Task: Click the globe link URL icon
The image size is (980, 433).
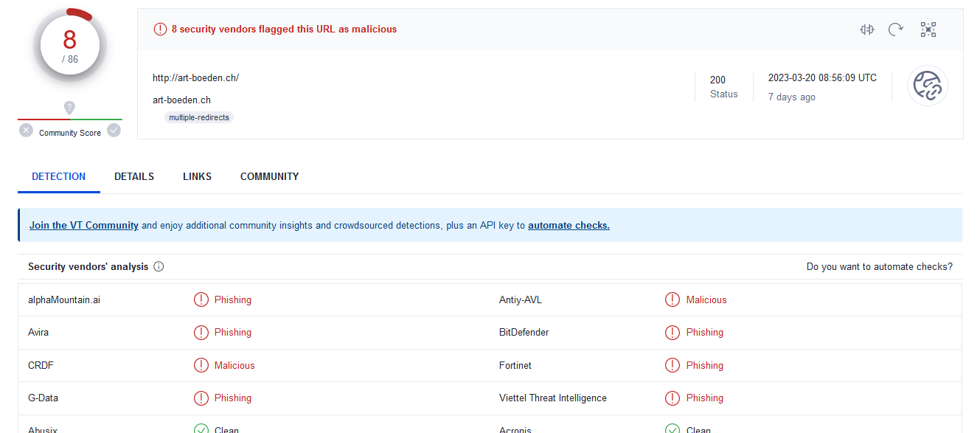Action: 927,86
